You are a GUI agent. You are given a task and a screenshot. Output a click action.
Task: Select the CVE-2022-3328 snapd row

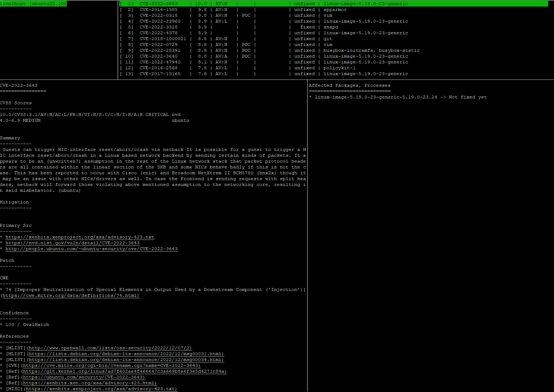[334, 27]
